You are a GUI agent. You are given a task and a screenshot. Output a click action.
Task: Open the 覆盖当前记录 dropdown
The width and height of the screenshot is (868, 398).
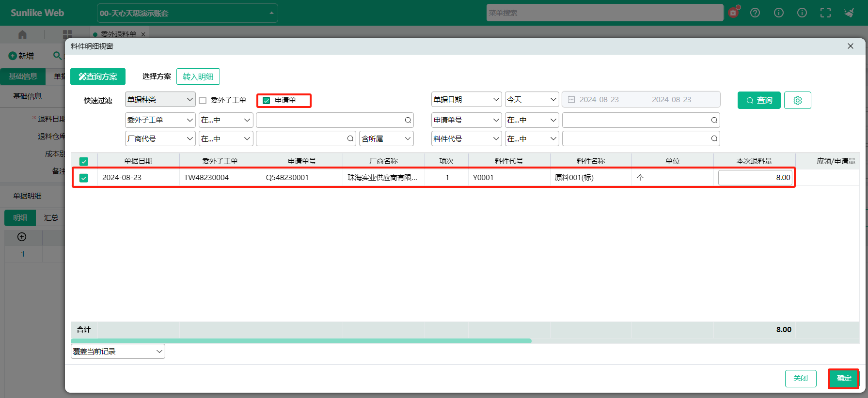point(118,352)
